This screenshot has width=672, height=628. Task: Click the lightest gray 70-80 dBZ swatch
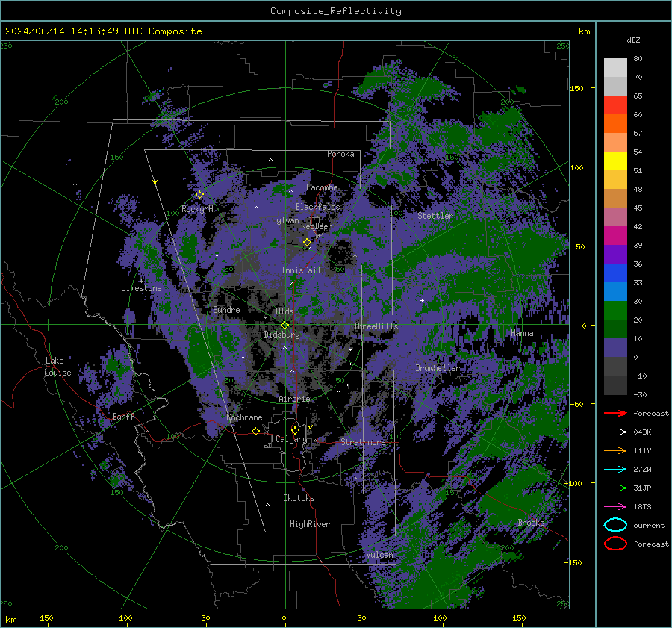point(615,68)
